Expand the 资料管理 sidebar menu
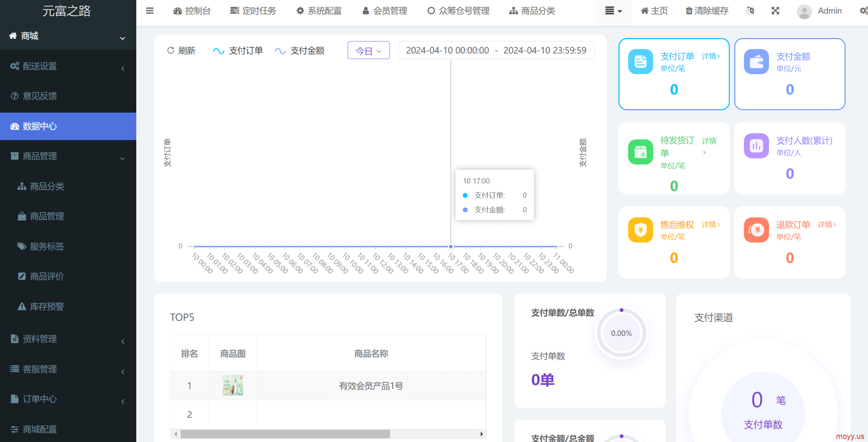 tap(68, 339)
